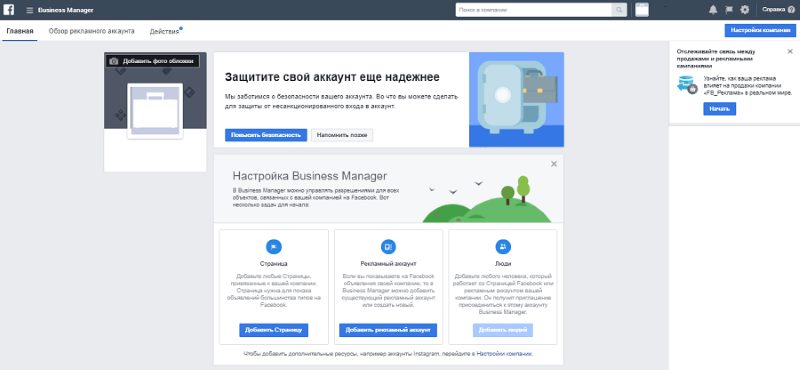Click the Начать button
This screenshot has height=370, width=800.
coord(719,109)
